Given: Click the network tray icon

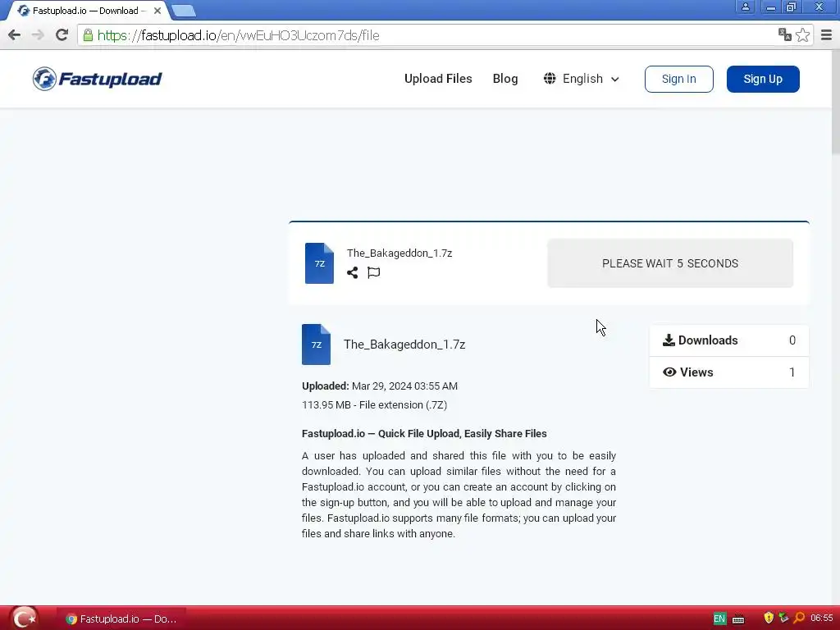Looking at the screenshot, I should (x=783, y=618).
